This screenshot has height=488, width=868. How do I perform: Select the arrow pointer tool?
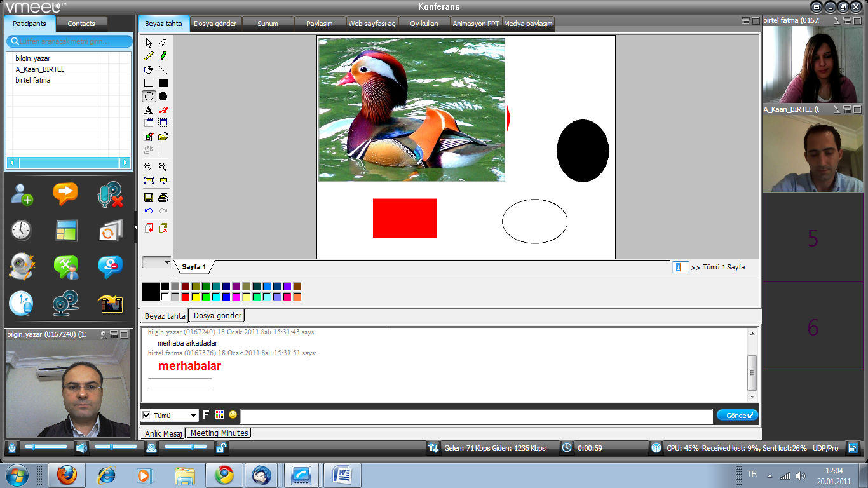pos(149,43)
